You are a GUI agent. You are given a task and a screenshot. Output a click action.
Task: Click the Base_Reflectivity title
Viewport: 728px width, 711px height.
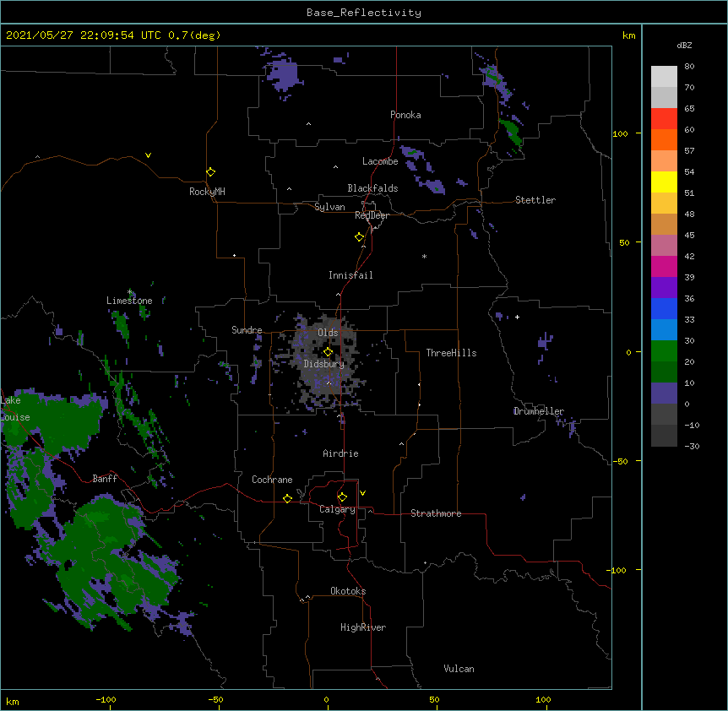tap(364, 13)
